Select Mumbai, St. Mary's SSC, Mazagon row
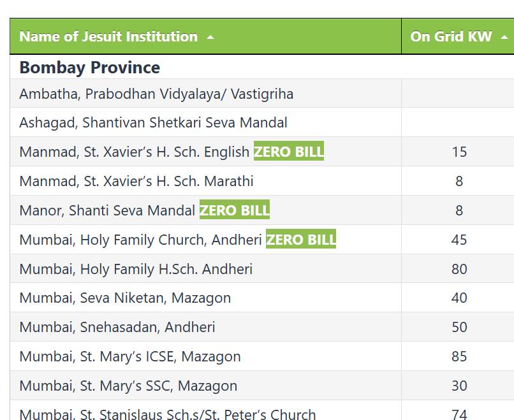This screenshot has height=420, width=514. (262, 386)
